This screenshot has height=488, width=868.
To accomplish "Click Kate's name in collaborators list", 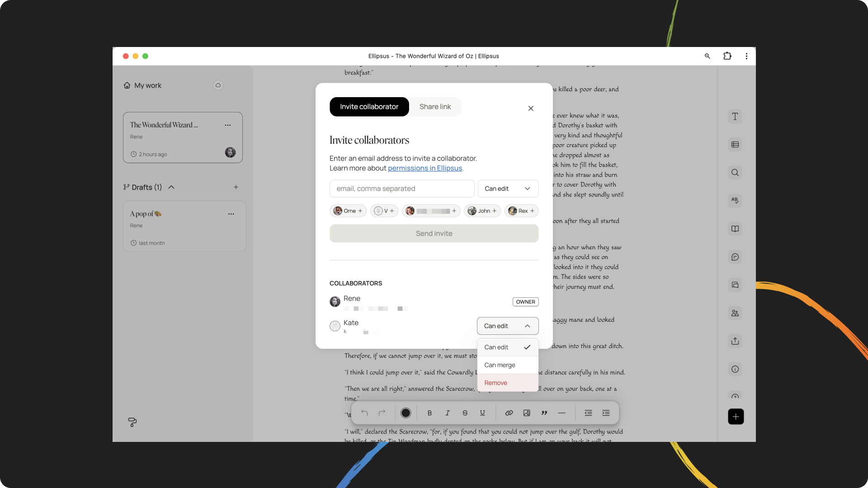I will tap(351, 323).
